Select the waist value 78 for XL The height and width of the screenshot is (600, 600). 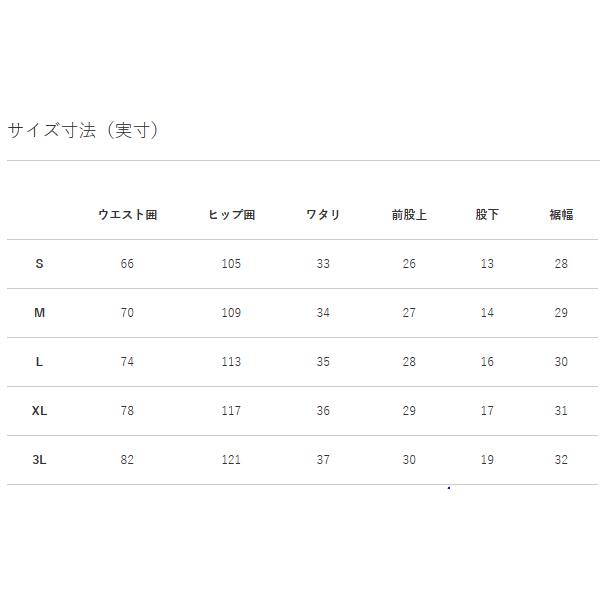(x=127, y=411)
